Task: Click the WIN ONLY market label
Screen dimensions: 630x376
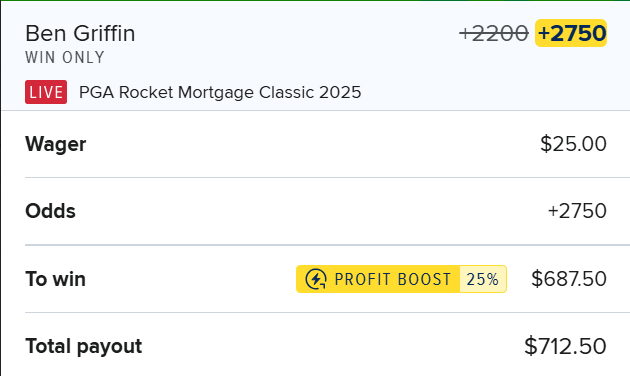Action: tap(65, 57)
